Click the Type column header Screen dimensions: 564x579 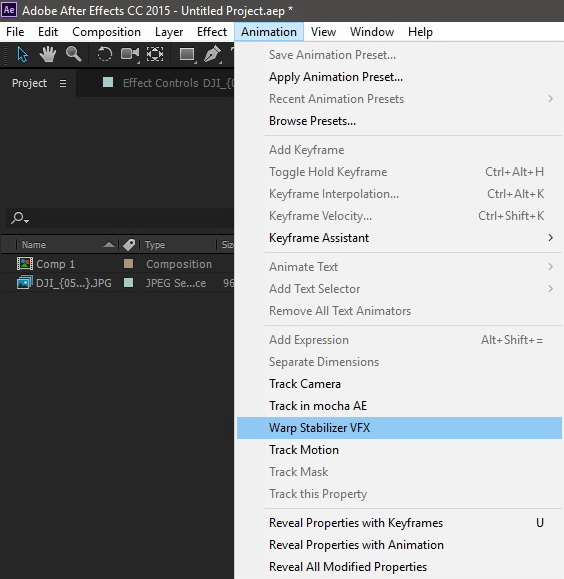point(154,244)
